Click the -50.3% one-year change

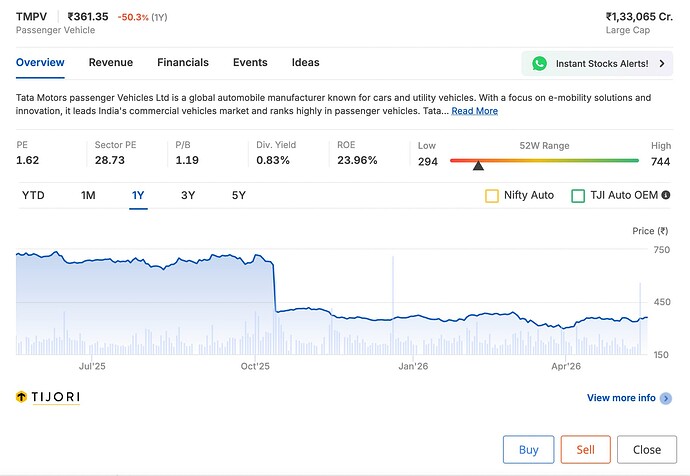pyautogui.click(x=133, y=17)
